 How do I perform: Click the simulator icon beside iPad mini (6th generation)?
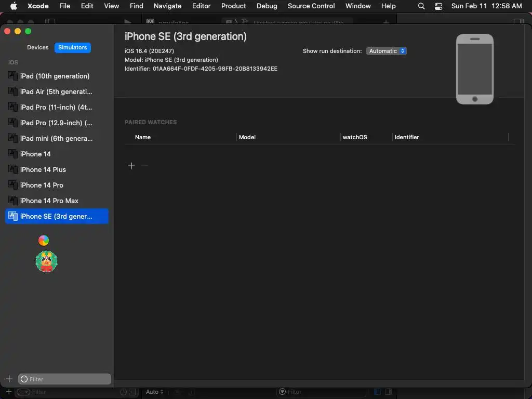coord(13,138)
